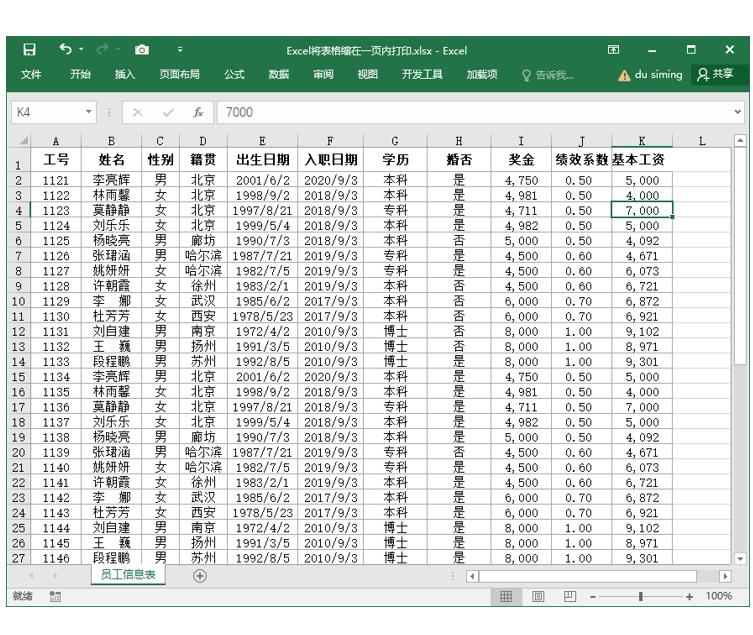Click the du siming account name
Image resolution: width=753 pixels, height=635 pixels.
coord(658,74)
